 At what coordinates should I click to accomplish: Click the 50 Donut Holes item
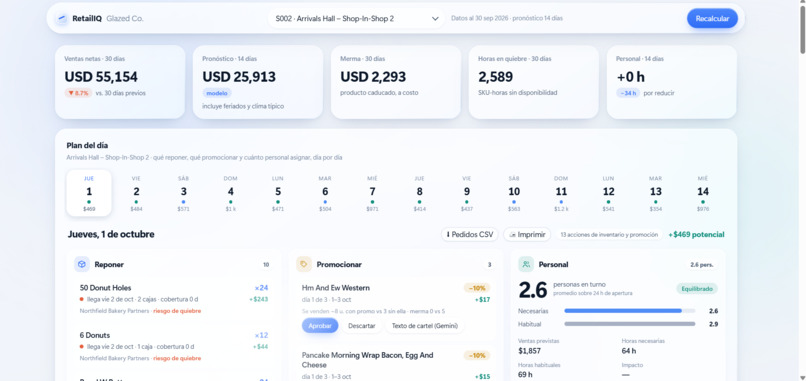[x=174, y=299]
